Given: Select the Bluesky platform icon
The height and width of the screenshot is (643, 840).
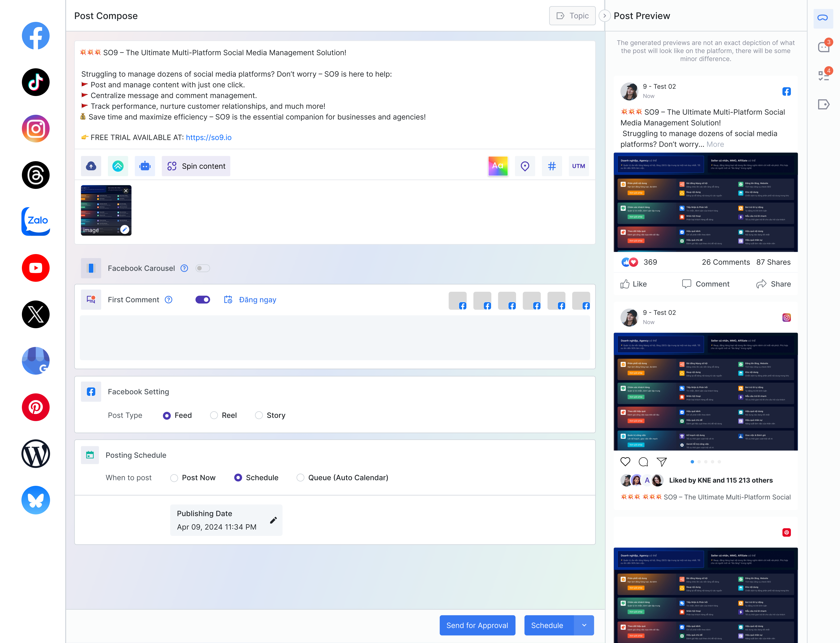Looking at the screenshot, I should tap(36, 500).
